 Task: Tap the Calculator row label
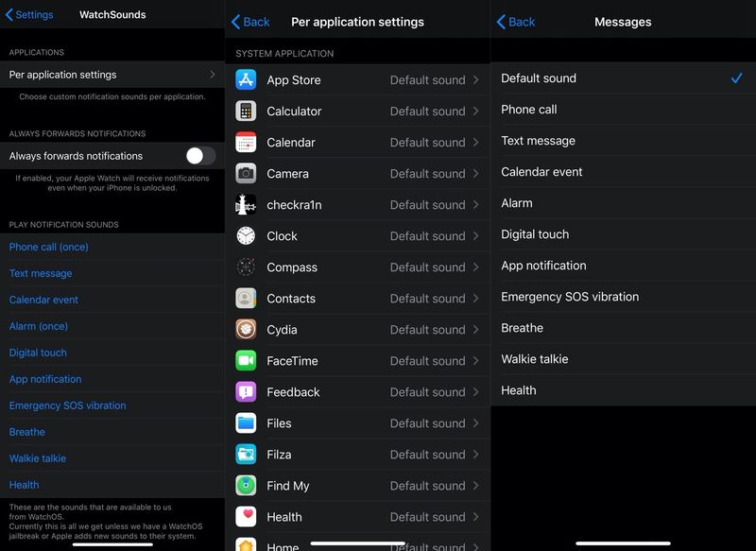294,112
